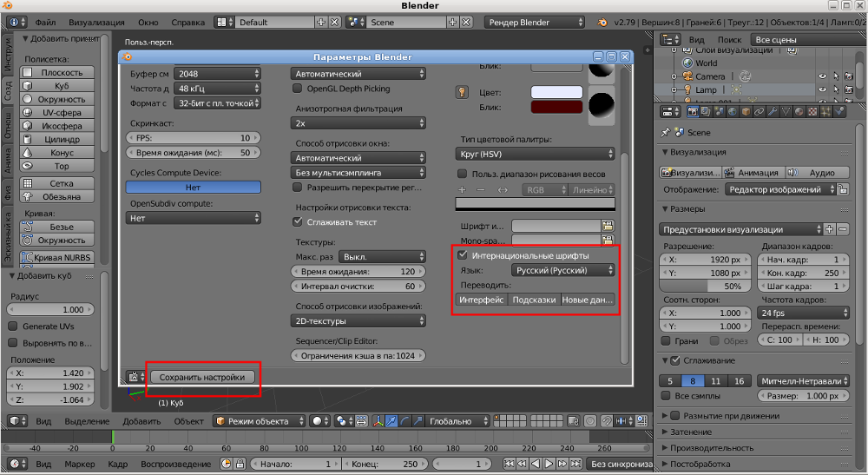Click the 50% resolution percentage slider
This screenshot has width=868, height=475.
pyautogui.click(x=705, y=287)
